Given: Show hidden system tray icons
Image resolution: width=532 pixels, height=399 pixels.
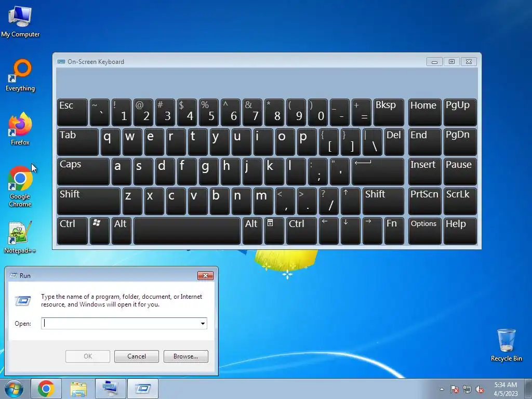Looking at the screenshot, I should 442,389.
